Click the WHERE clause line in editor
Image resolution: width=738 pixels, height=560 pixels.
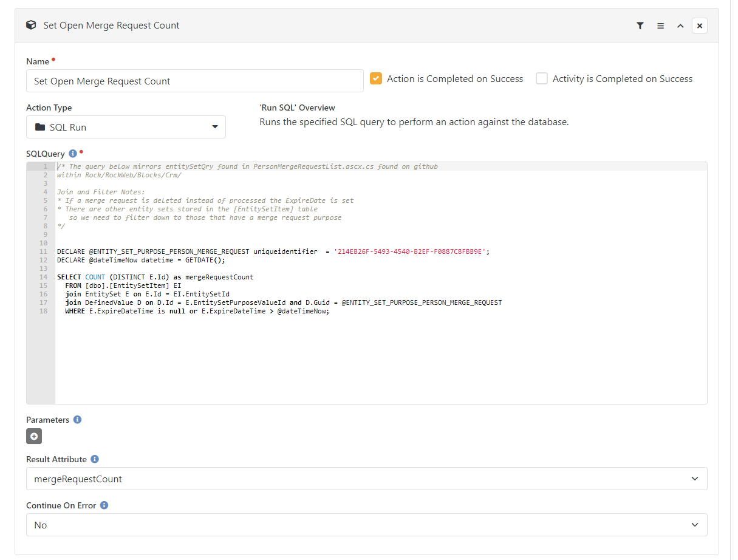click(197, 311)
